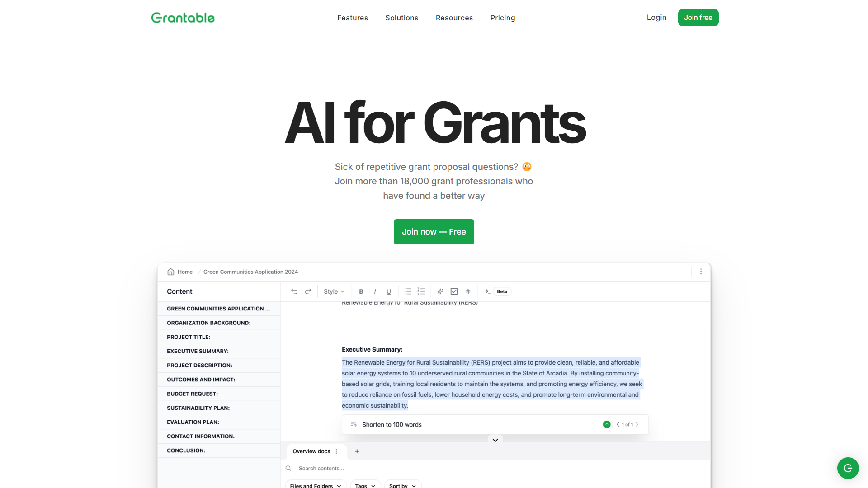The height and width of the screenshot is (488, 868).
Task: Apply bold formatting
Action: pyautogui.click(x=361, y=291)
